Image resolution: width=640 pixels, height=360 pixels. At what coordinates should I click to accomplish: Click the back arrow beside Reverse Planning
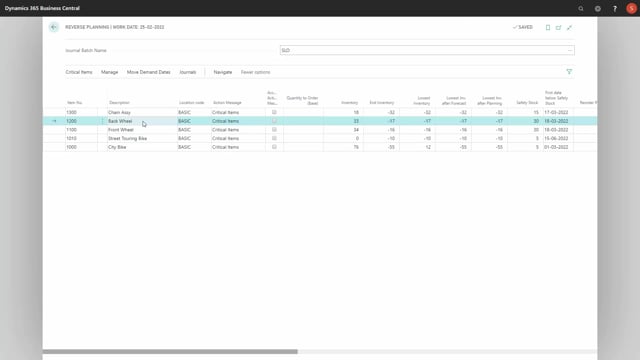(x=53, y=27)
